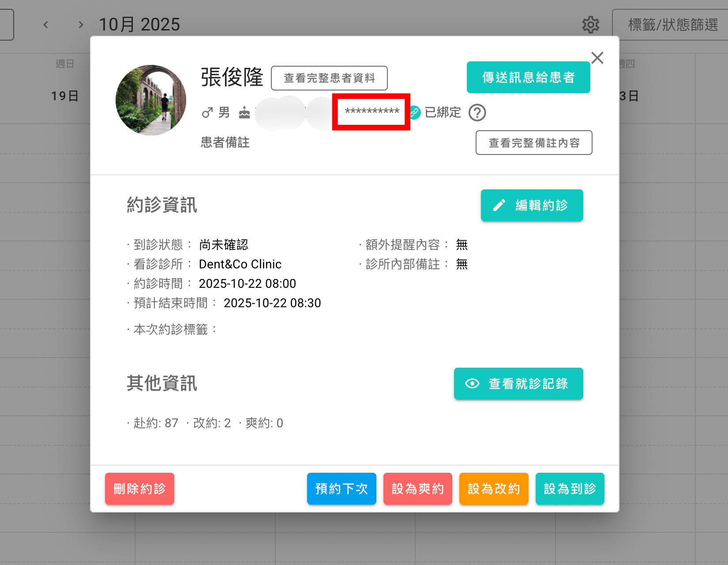The height and width of the screenshot is (565, 728).
Task: Go to next month with right arrow
Action: pyautogui.click(x=81, y=25)
